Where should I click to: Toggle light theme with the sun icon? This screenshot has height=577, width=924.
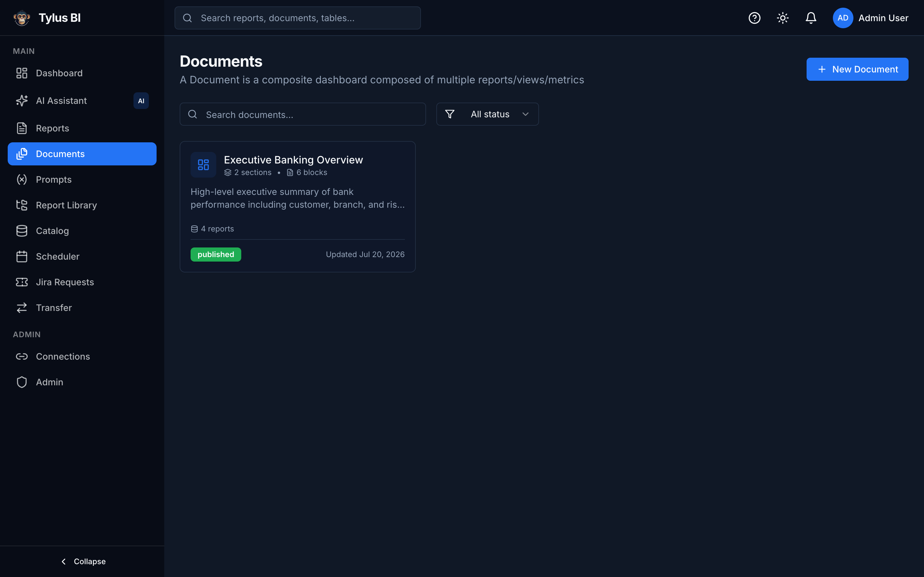(x=782, y=18)
